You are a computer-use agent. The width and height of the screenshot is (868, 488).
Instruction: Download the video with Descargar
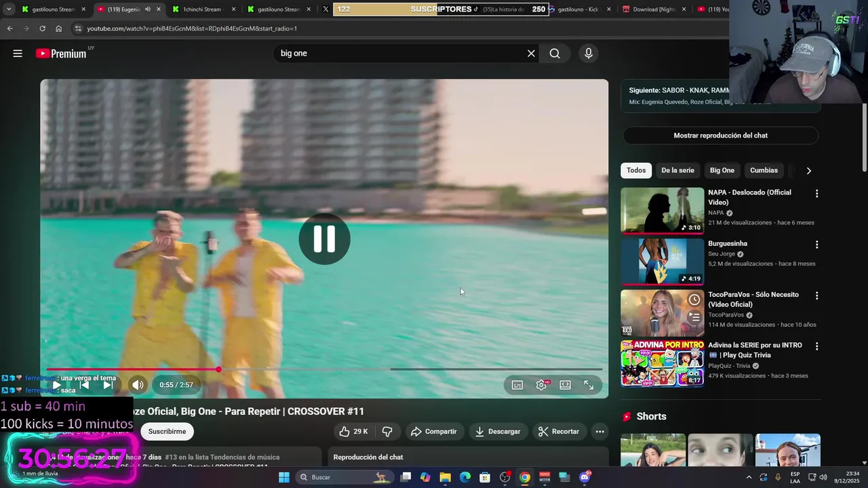(498, 431)
